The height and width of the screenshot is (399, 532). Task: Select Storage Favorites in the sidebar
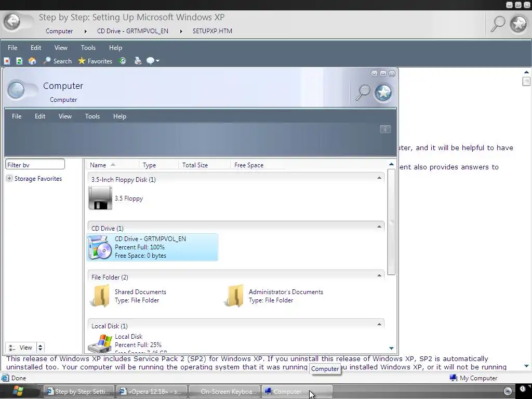pyautogui.click(x=38, y=179)
